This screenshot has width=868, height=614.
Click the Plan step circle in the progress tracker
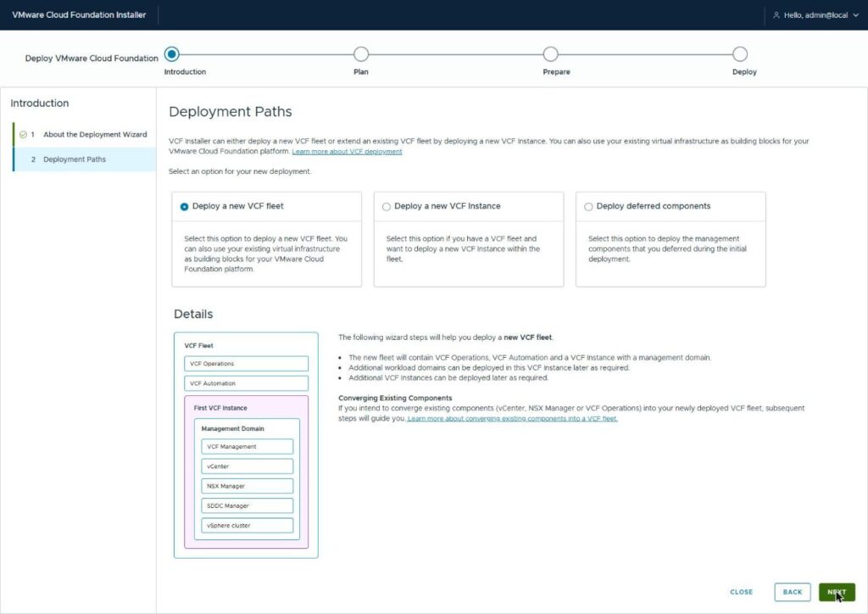pos(361,54)
